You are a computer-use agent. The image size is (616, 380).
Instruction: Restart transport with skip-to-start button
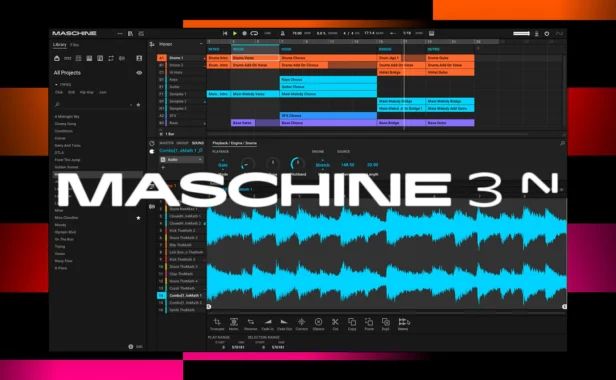[225, 33]
